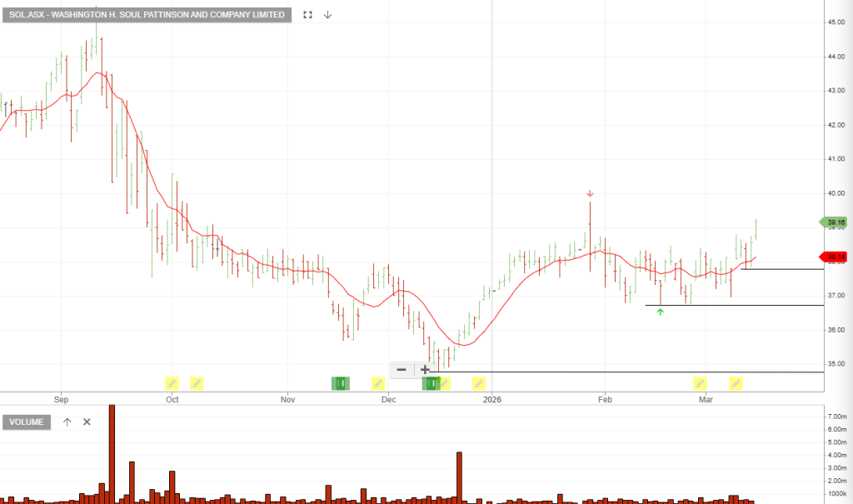Click the green event marker in mid-November
Viewport: 853px width, 504px height.
(341, 383)
